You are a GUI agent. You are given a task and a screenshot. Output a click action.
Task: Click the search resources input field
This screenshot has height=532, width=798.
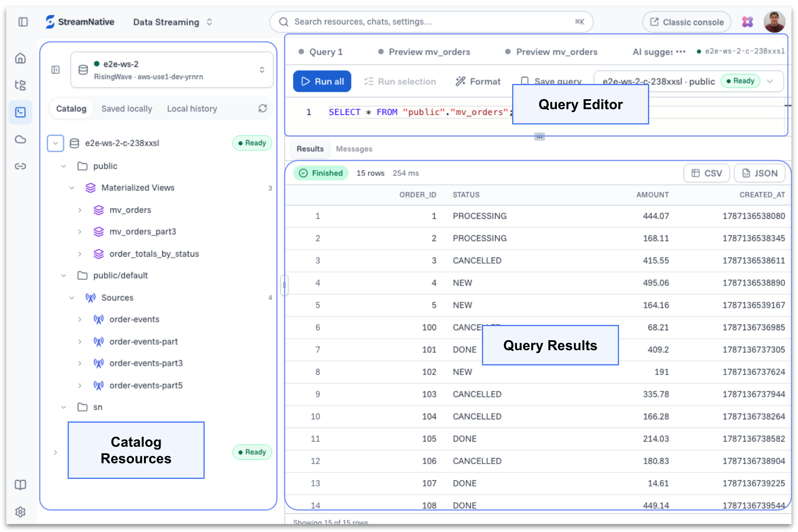431,22
